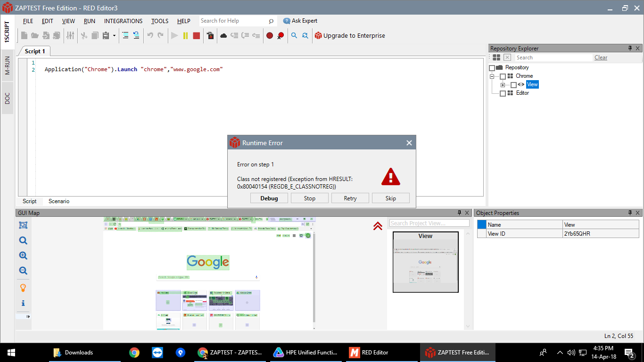Click the GUI Map fit-to-frame icon
The width and height of the screenshot is (644, 362).
click(23, 225)
